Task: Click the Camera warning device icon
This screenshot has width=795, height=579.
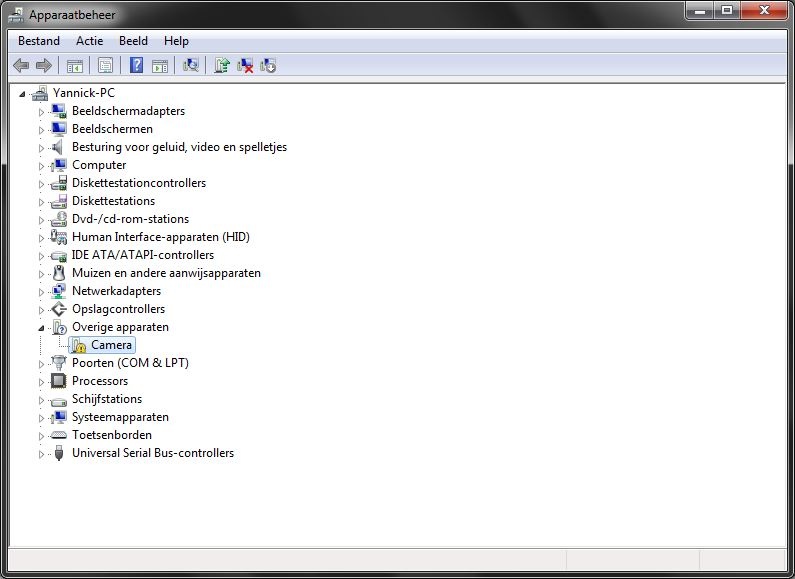Action: pos(78,345)
